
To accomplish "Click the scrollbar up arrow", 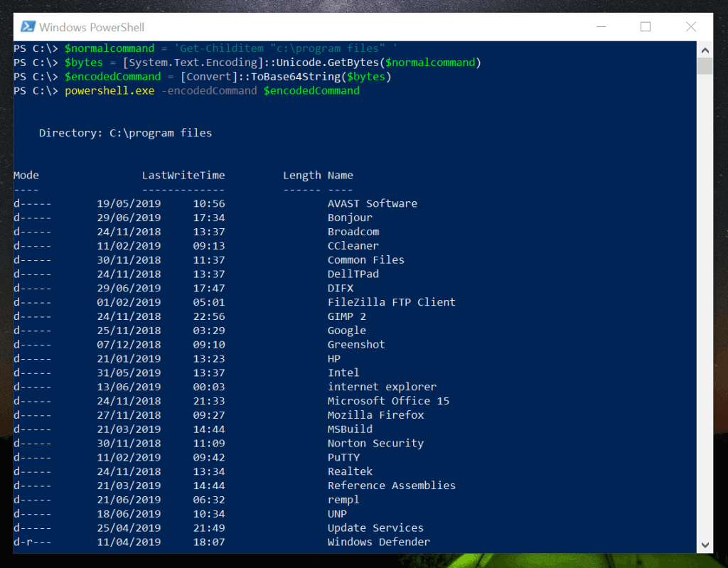I will click(x=705, y=50).
